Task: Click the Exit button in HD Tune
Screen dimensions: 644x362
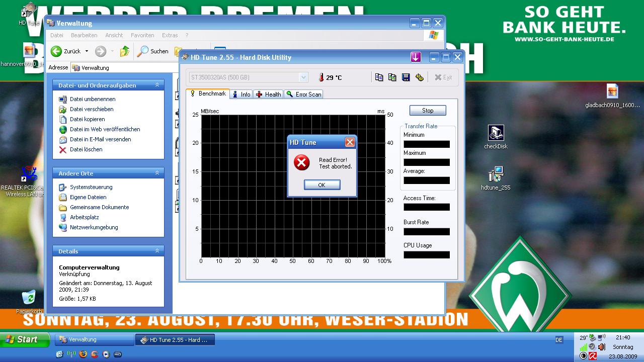Action: pos(443,77)
